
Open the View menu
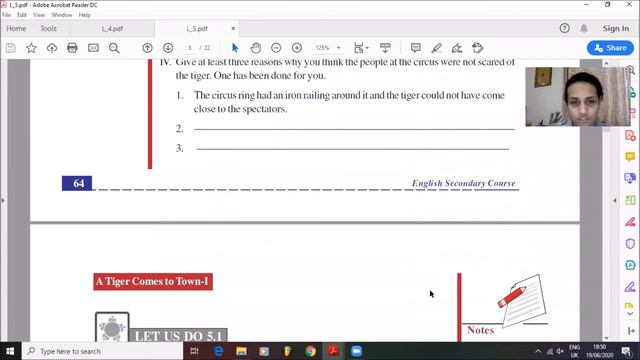pyautogui.click(x=39, y=15)
